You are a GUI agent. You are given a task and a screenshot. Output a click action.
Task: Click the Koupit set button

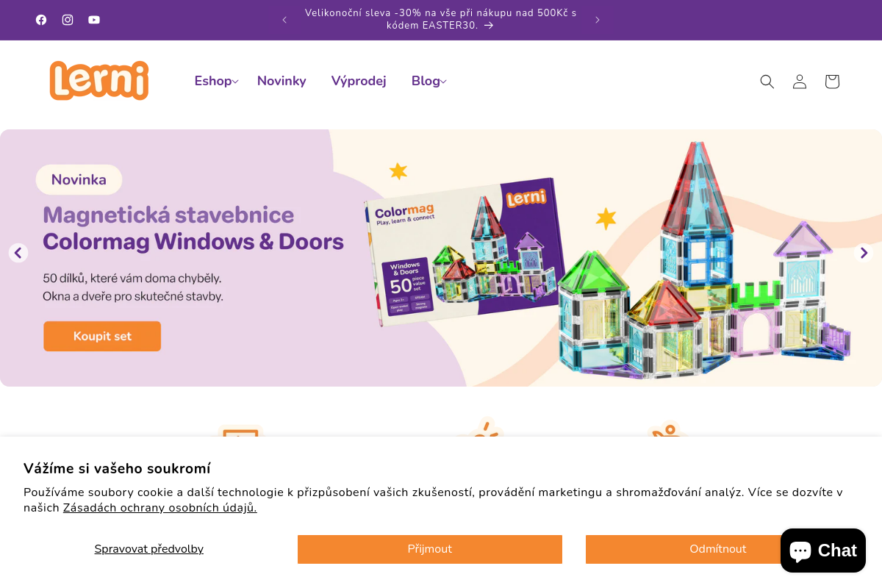point(102,336)
